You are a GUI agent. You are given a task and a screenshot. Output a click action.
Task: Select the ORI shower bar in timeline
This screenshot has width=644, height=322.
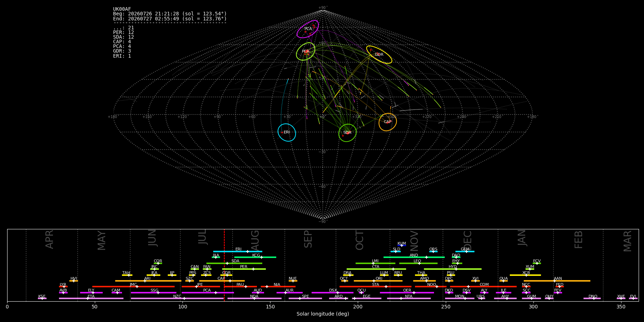(378, 281)
